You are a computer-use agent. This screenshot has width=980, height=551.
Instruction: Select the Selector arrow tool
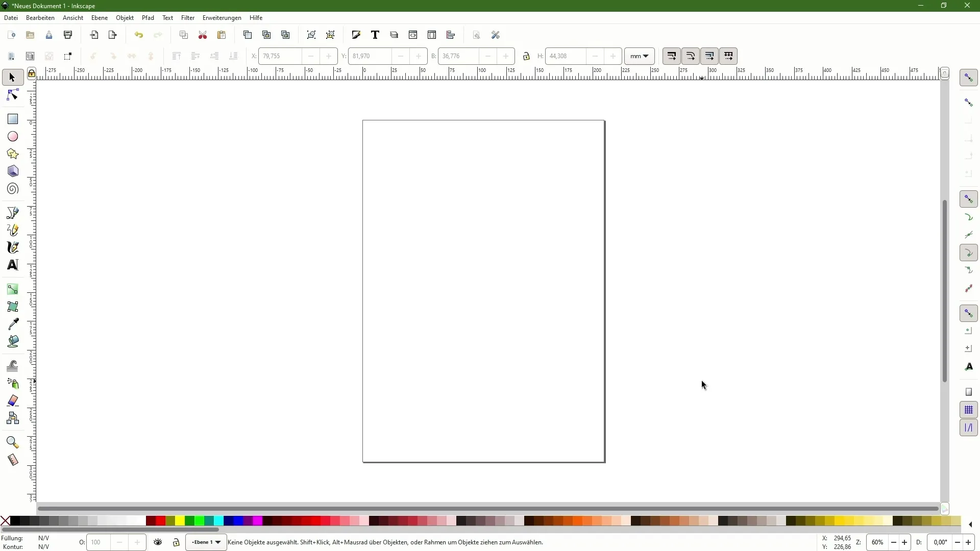pos(12,78)
